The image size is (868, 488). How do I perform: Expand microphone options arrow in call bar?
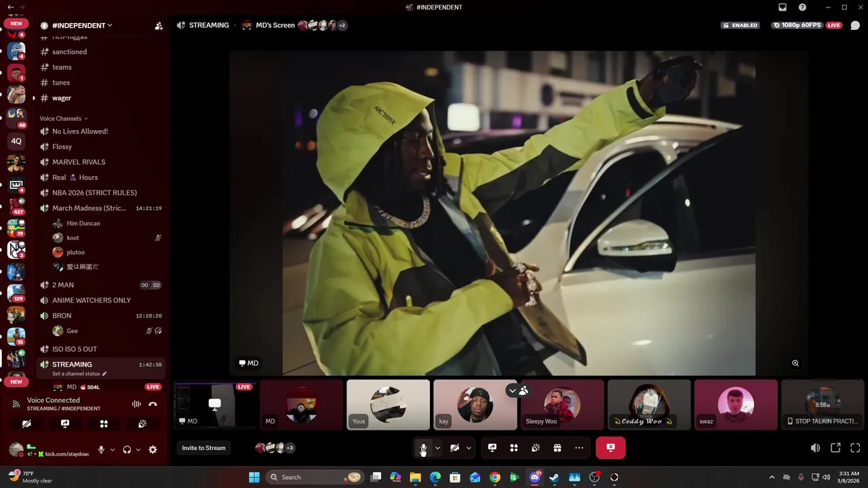click(437, 448)
